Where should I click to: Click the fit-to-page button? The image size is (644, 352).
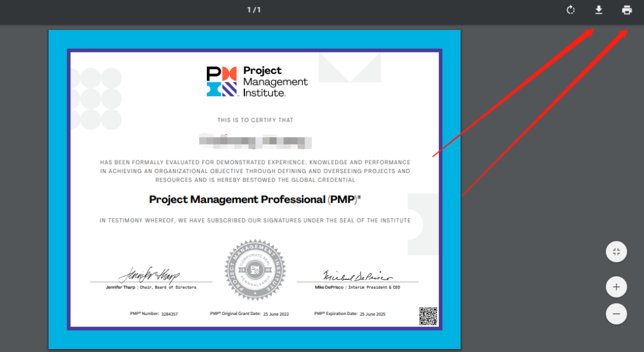tap(616, 252)
